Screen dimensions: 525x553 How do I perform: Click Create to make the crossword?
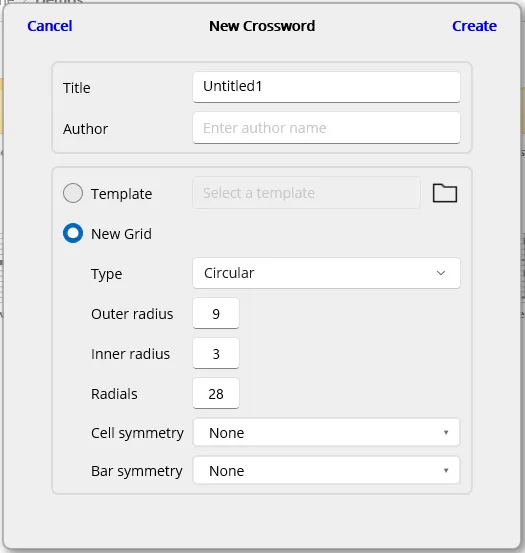click(474, 26)
